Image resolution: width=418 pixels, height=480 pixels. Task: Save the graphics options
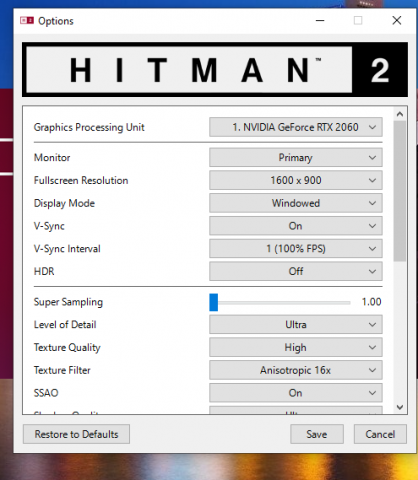317,434
